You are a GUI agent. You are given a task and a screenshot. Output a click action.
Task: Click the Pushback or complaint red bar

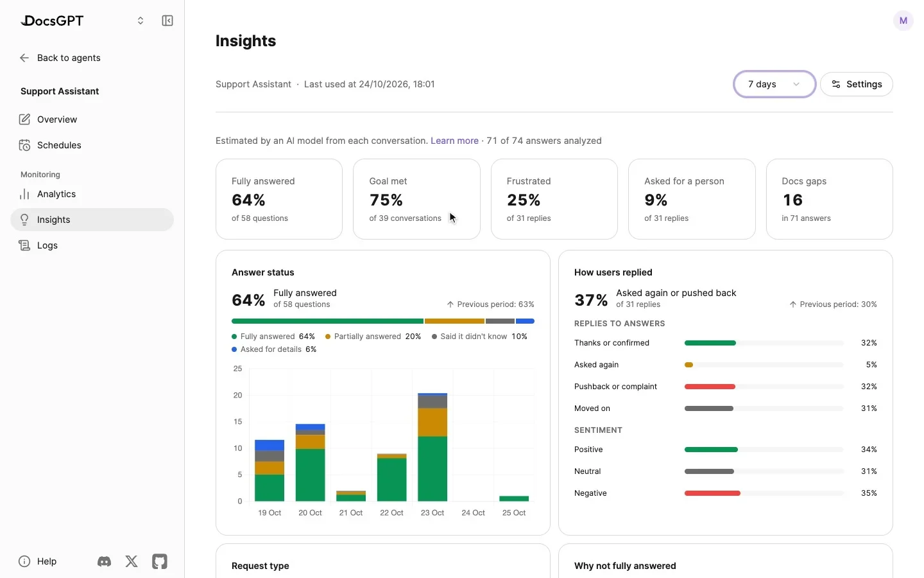coord(710,387)
